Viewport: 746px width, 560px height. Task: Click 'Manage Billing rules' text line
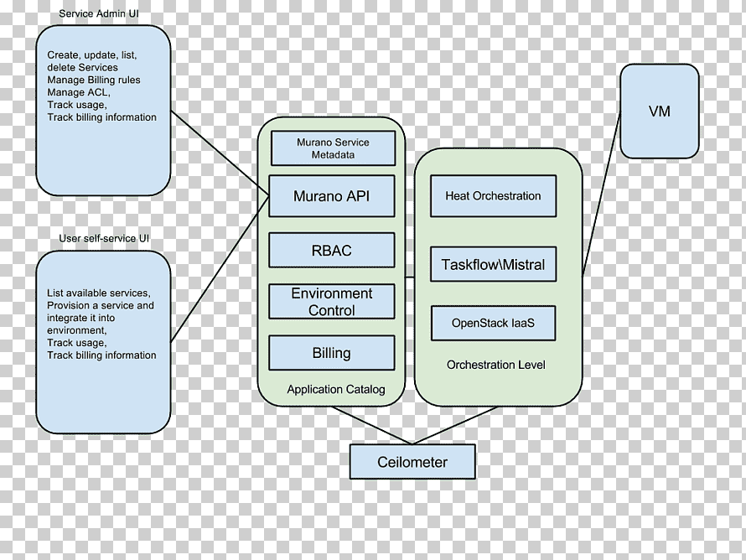point(94,80)
